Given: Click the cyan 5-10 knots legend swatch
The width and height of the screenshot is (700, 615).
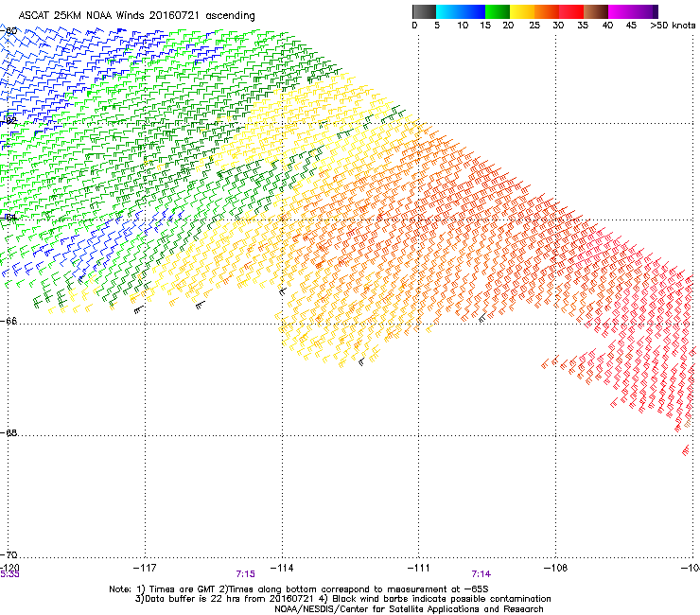Looking at the screenshot, I should click(448, 11).
